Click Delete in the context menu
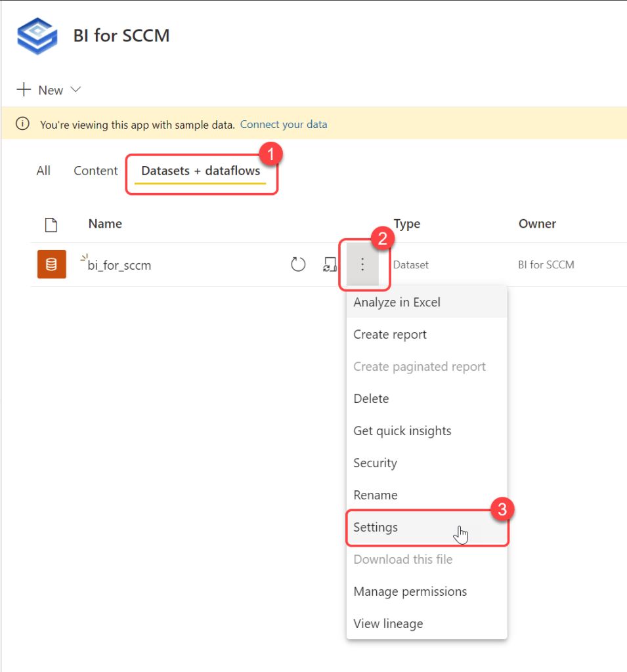 click(x=371, y=399)
